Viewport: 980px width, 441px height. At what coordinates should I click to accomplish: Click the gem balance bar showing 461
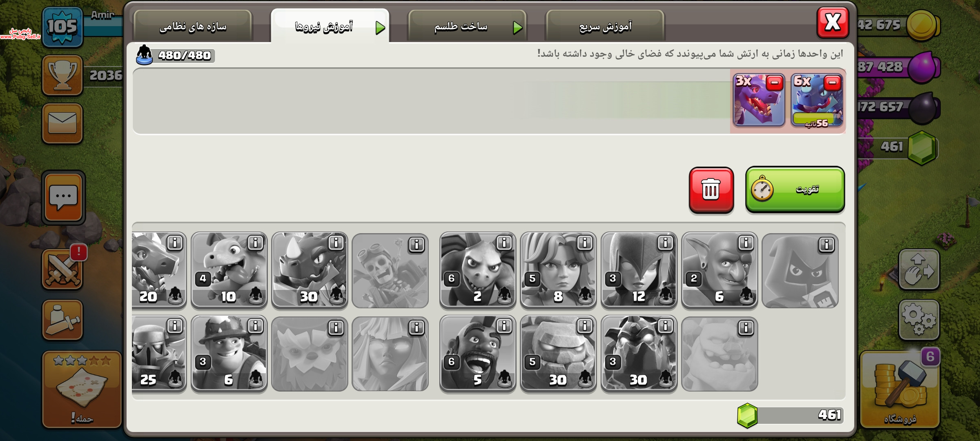(x=790, y=415)
